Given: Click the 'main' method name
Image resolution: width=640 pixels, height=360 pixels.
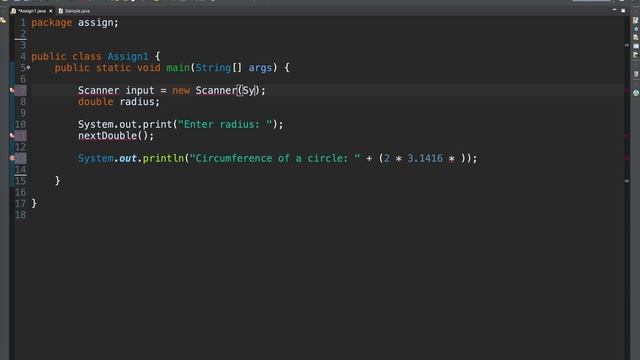Looking at the screenshot, I should click(x=178, y=68).
